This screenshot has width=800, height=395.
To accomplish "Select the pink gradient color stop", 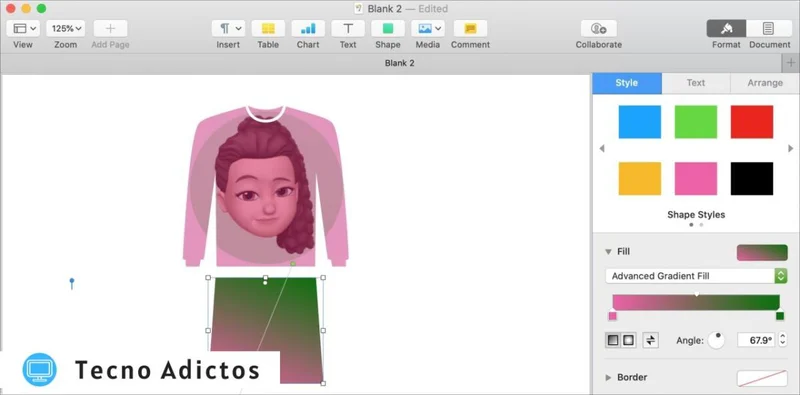I will coord(612,316).
